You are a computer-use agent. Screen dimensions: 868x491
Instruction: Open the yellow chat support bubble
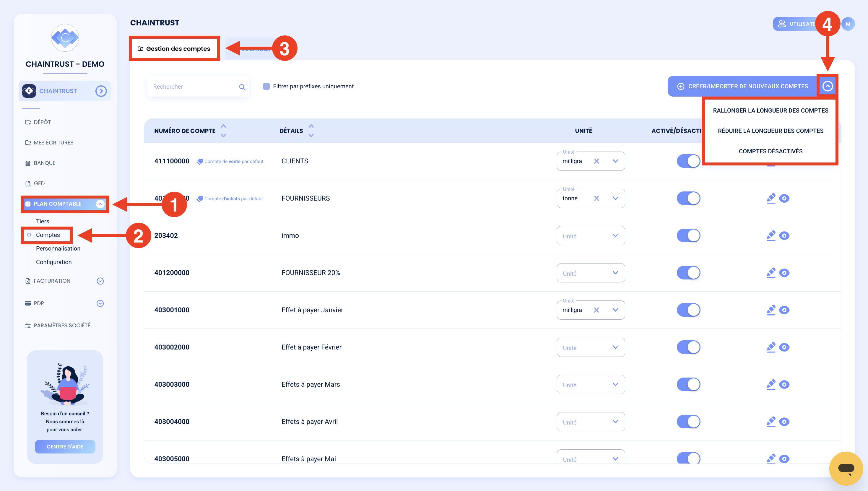tap(846, 469)
